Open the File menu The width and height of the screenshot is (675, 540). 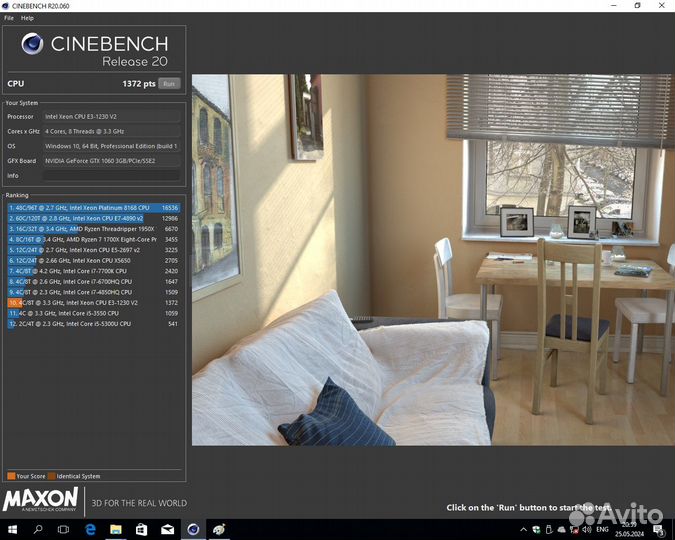click(x=9, y=18)
